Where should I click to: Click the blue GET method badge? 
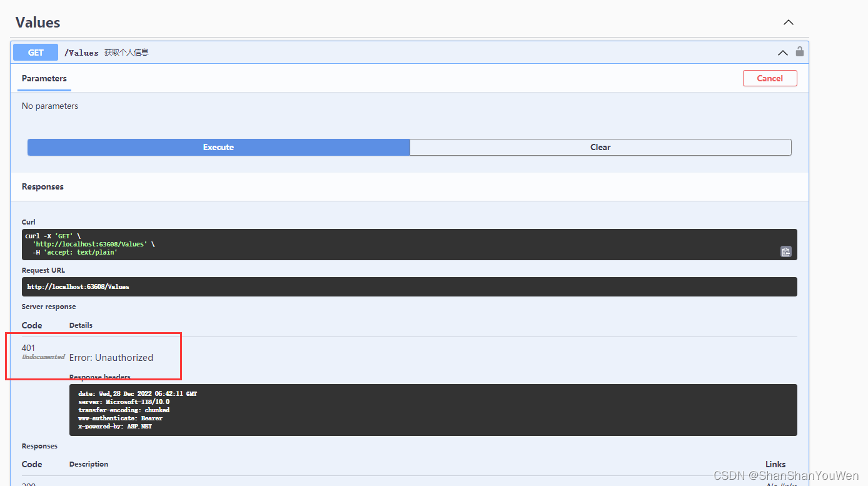point(35,52)
